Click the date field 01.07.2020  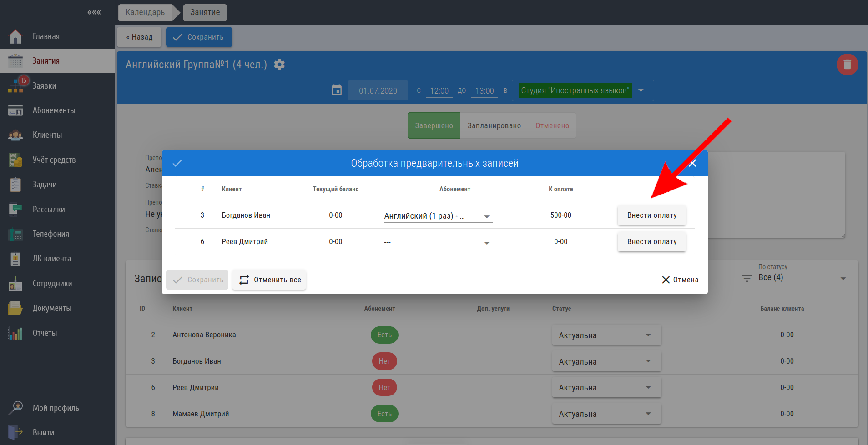(x=378, y=90)
